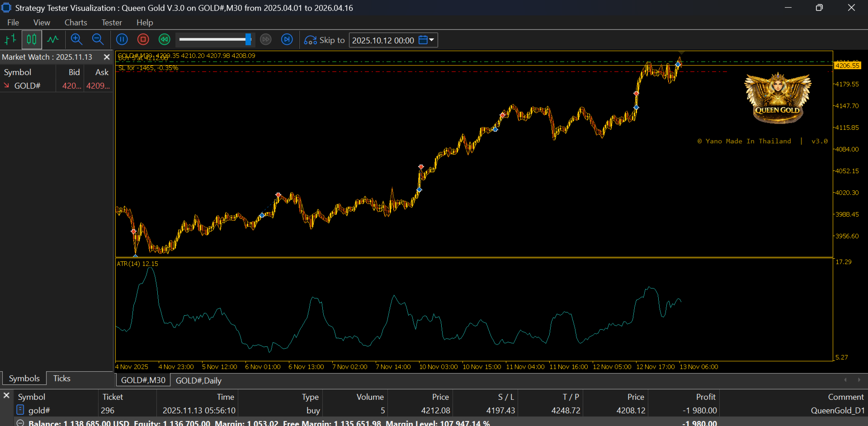Collapse the Balance summary row

click(x=20, y=423)
